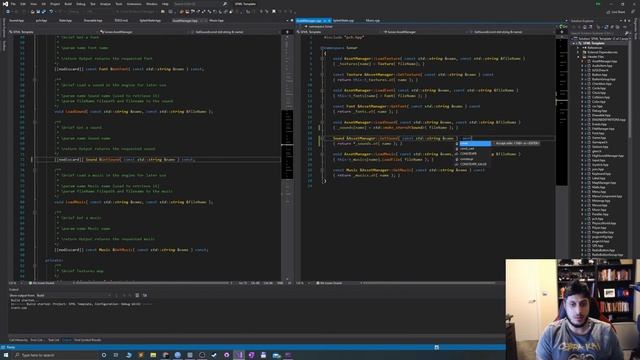The image size is (640, 360).
Task: Open the Debug menu
Action: pos(81,4)
